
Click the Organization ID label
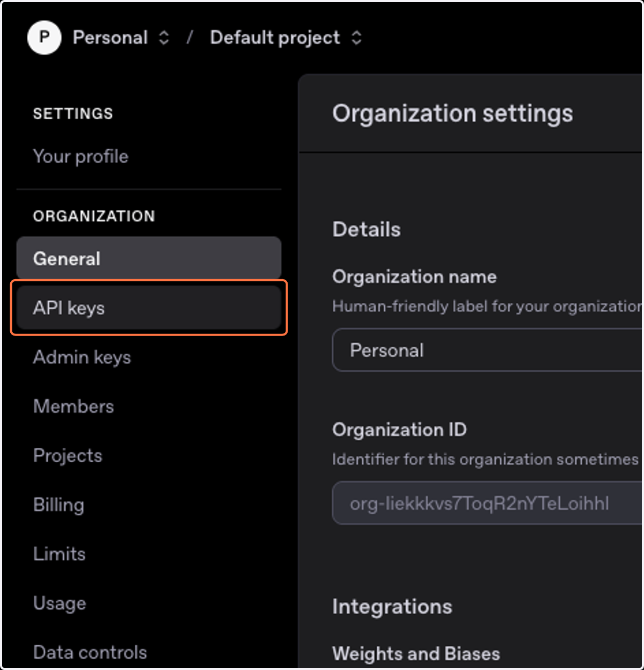[x=399, y=429]
